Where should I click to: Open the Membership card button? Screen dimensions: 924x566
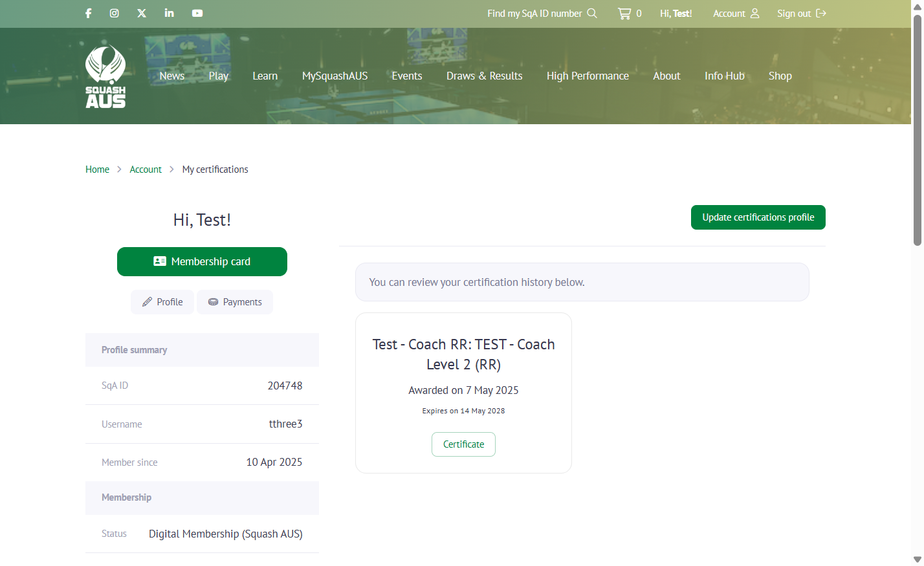(x=202, y=261)
